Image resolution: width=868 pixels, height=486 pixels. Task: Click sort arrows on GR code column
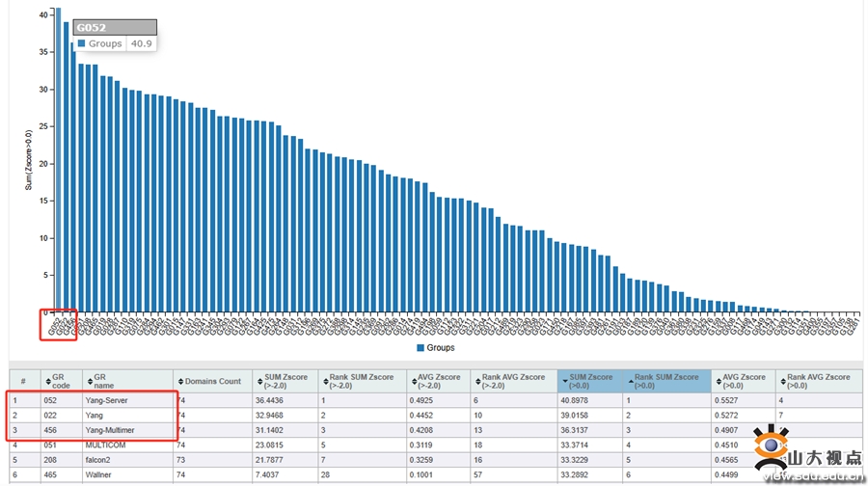point(48,382)
